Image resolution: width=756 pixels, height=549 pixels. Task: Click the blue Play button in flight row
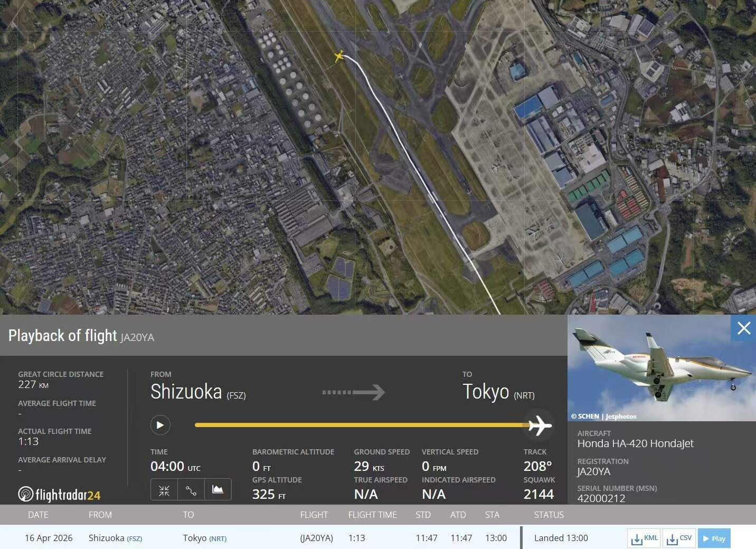714,538
